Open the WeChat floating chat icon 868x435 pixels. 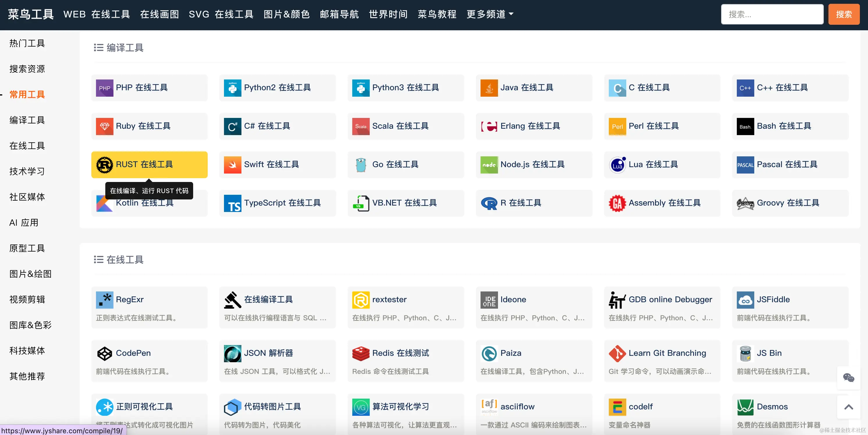(x=849, y=378)
